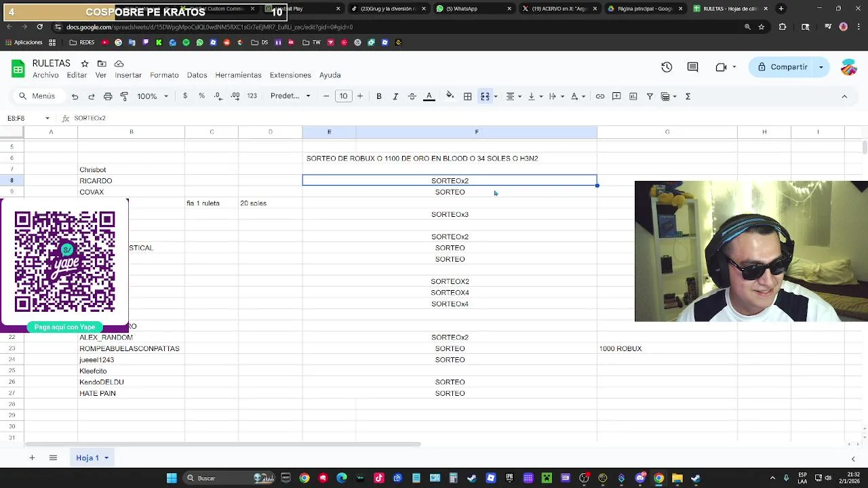Toggle bold formatting
Screen dimensions: 868x488
click(x=379, y=96)
